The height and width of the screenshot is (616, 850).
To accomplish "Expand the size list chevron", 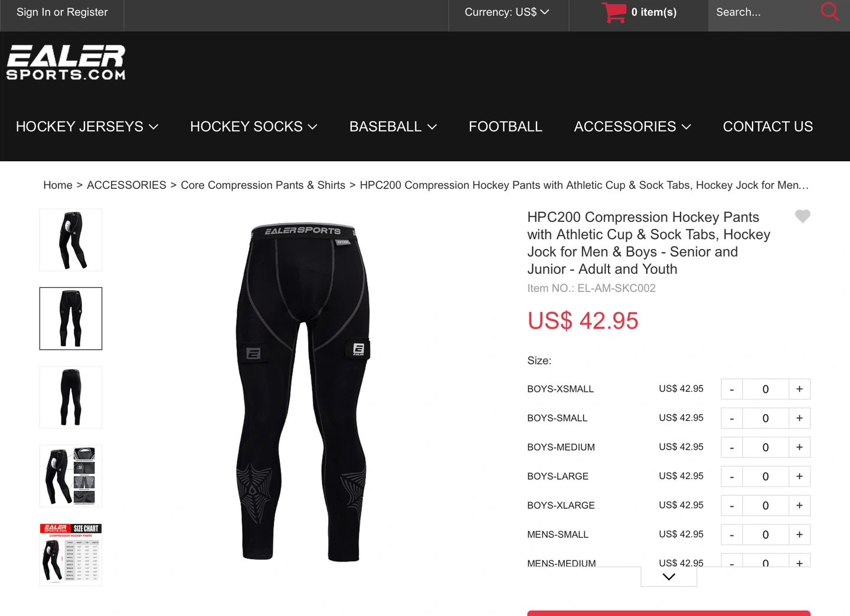I will [669, 576].
